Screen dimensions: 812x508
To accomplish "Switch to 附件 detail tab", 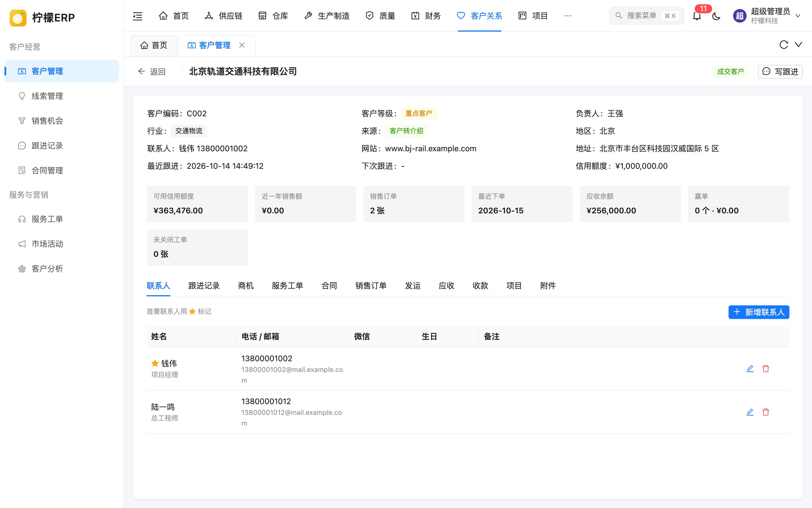I will tap(548, 286).
